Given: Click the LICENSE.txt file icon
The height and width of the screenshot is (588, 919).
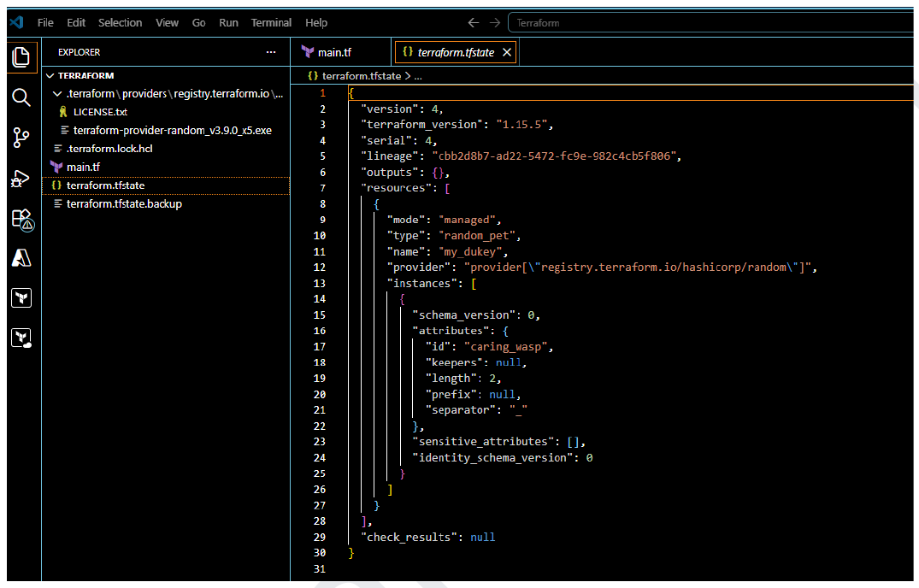Looking at the screenshot, I should (x=63, y=111).
